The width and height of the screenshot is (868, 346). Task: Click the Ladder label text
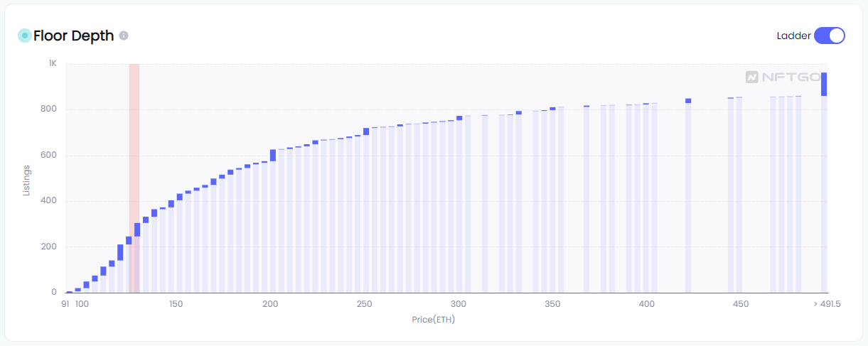point(793,36)
